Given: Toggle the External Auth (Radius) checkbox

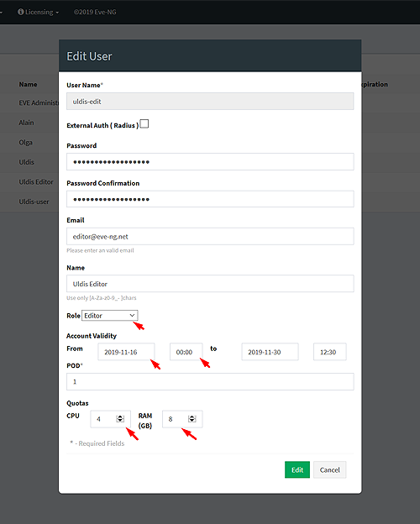Looking at the screenshot, I should (144, 124).
